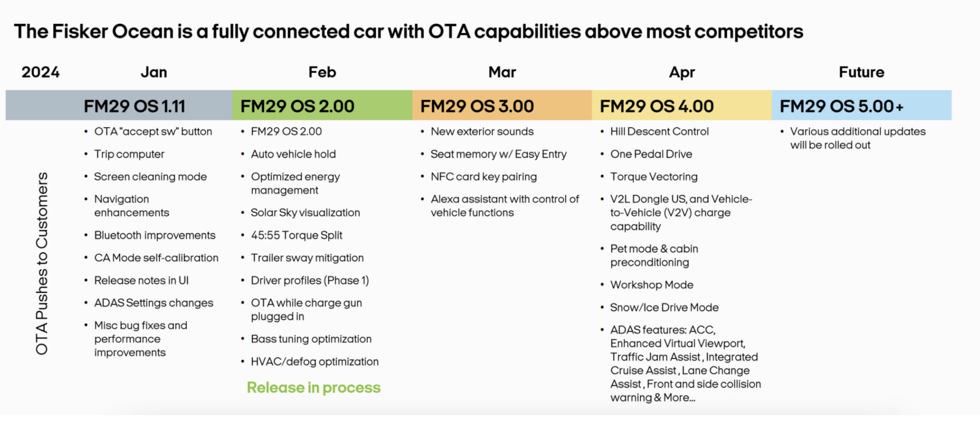Select the green FM29 OS 2.00 header
Screen dimensions: 980x442
[x=322, y=105]
